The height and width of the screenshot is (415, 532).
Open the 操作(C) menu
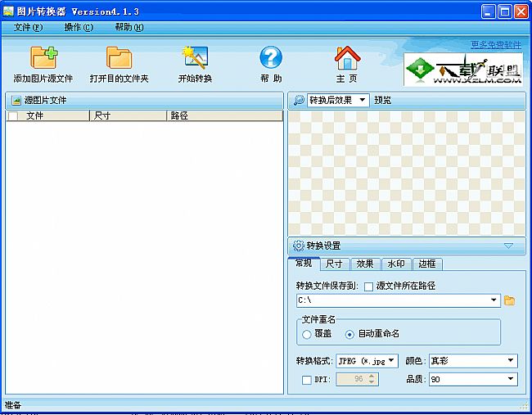click(79, 27)
